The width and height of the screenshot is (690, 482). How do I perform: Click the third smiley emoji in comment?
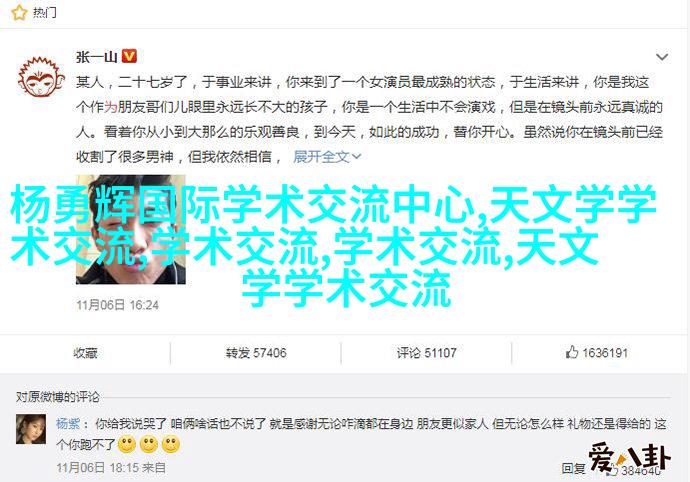171,445
